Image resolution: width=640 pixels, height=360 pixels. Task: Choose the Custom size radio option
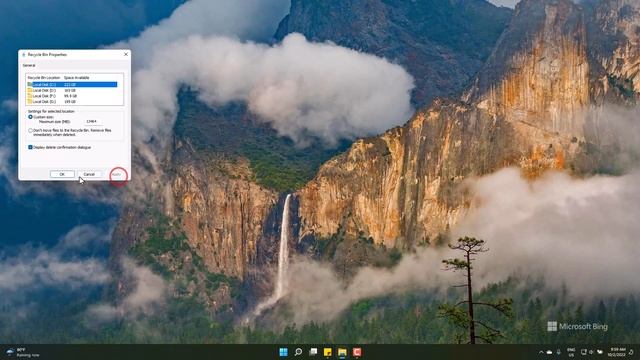[30, 117]
